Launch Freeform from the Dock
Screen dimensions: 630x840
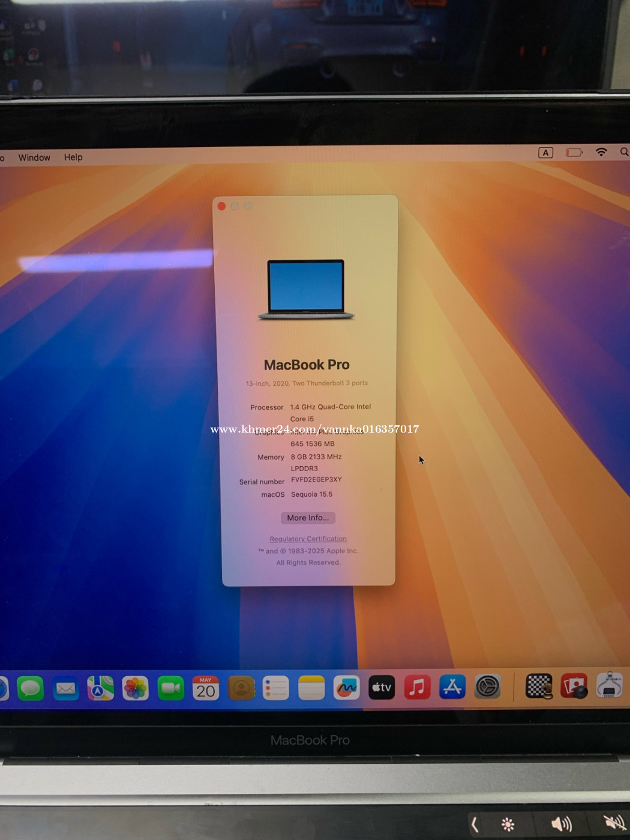[x=347, y=688]
